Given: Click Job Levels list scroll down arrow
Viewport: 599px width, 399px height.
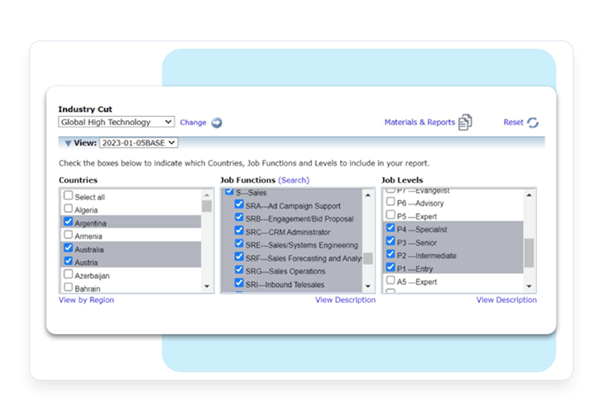Looking at the screenshot, I should click(x=529, y=286).
